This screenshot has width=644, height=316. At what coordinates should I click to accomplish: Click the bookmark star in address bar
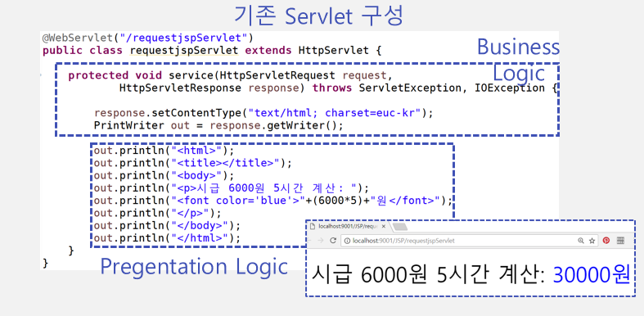pos(592,241)
